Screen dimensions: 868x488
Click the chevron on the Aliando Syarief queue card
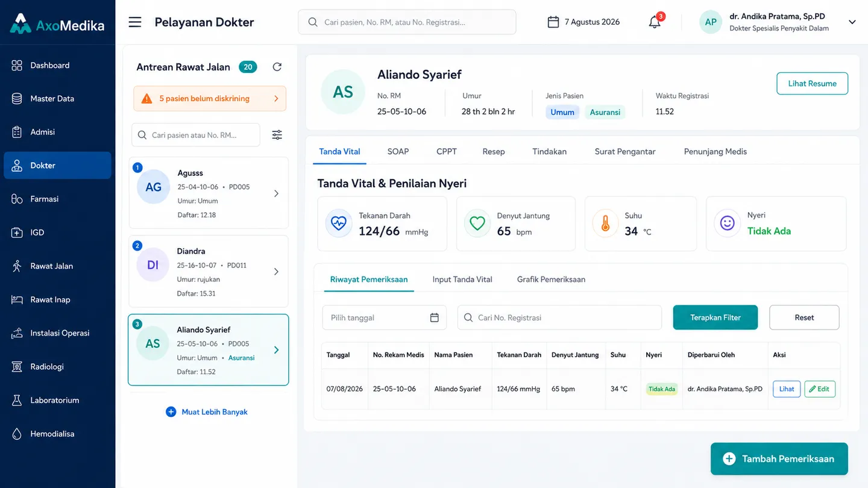click(x=276, y=350)
